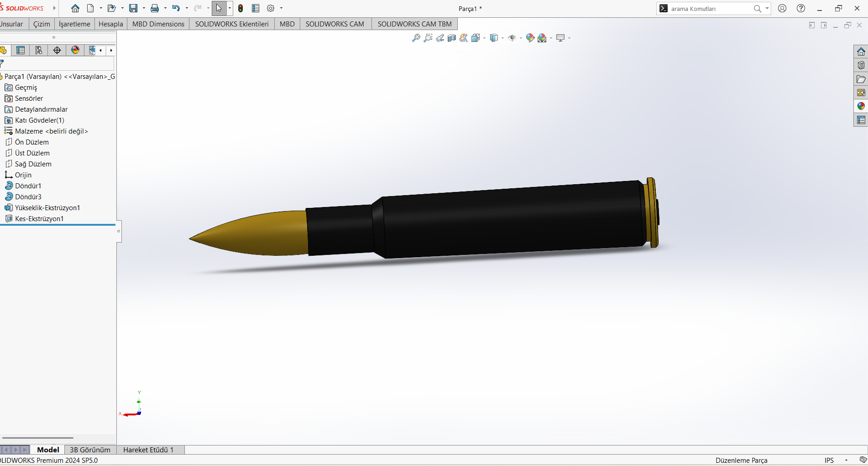Screen dimensions: 868x466
Task: Open the View Orientation cube
Action: 476,38
